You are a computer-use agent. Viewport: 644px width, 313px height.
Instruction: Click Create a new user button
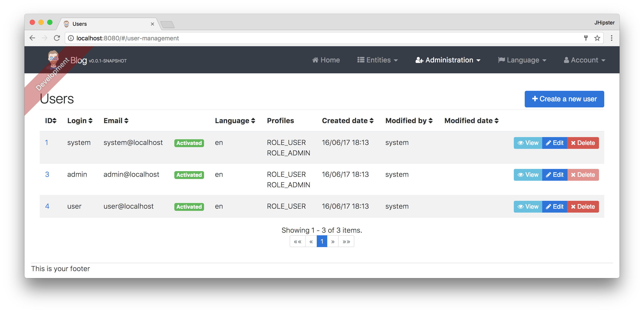point(564,99)
